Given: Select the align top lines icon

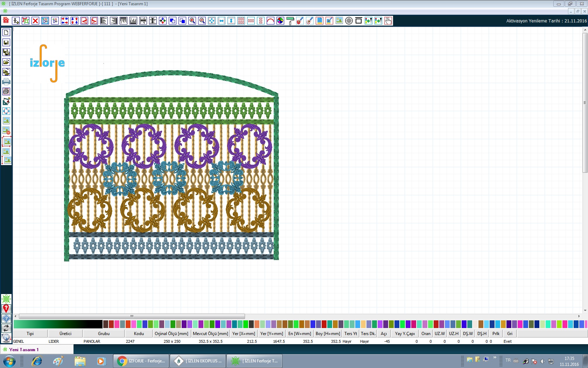Looking at the screenshot, I should click(124, 21).
